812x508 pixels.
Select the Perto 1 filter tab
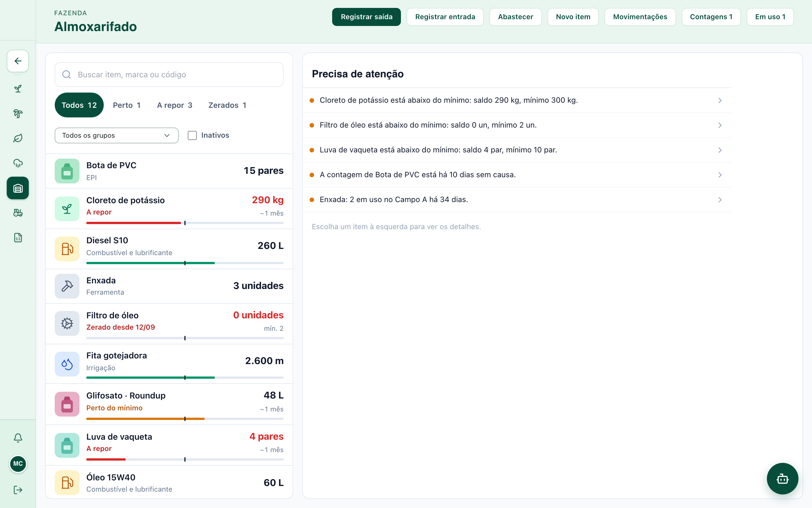(x=127, y=105)
